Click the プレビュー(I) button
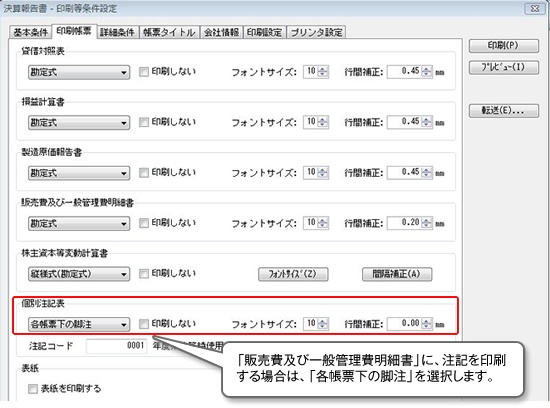The width and height of the screenshot is (550, 408). pos(503,67)
